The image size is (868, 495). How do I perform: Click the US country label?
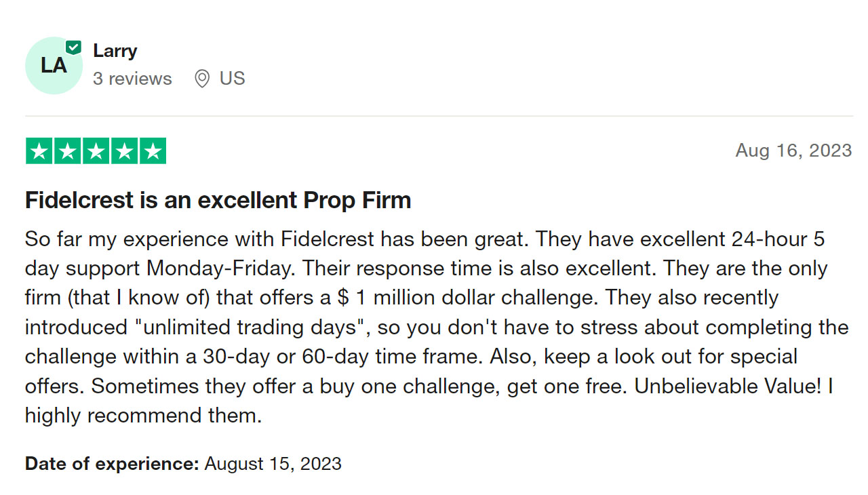pyautogui.click(x=232, y=79)
